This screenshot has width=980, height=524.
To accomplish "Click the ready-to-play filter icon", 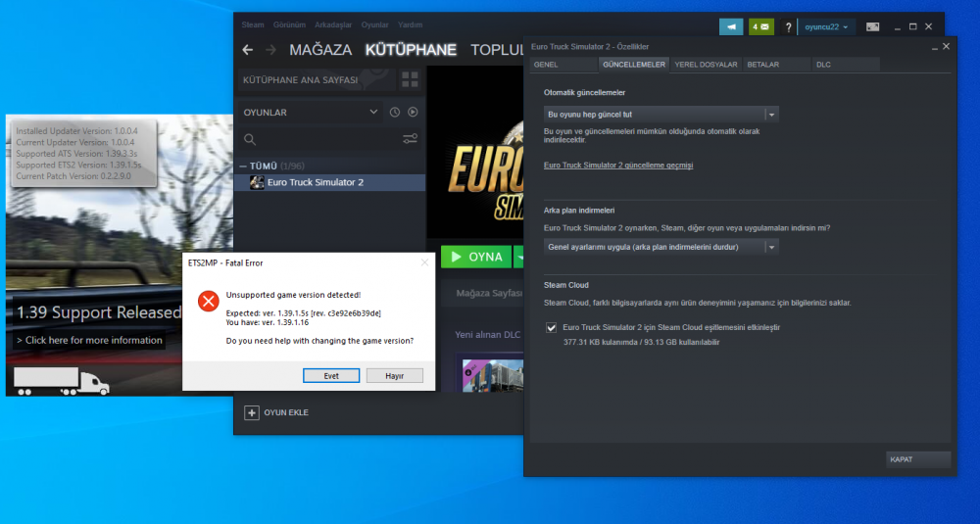I will click(x=413, y=113).
